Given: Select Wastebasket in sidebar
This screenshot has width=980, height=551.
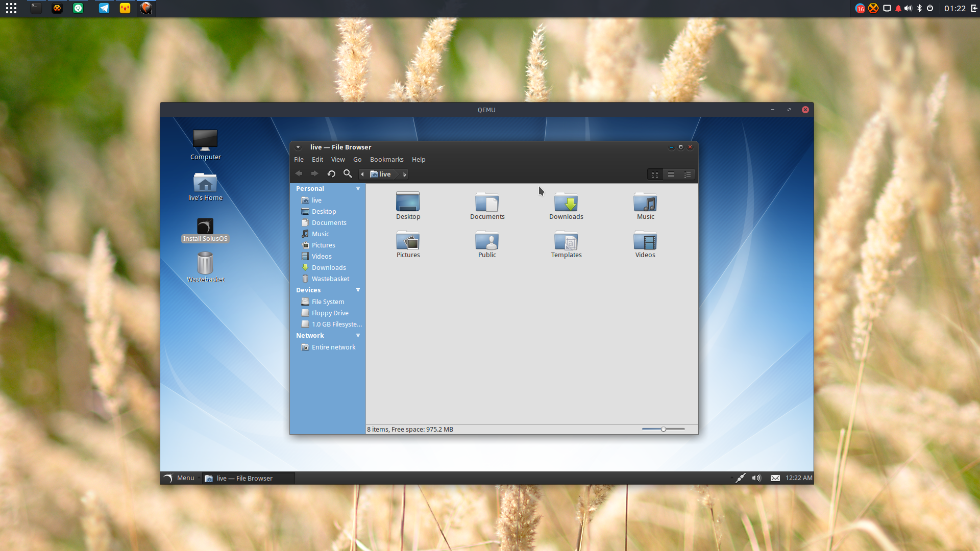Looking at the screenshot, I should click(328, 279).
